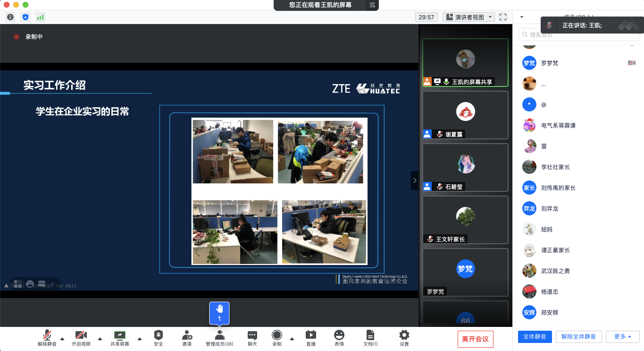Expand audio options arrow beside unmute
The image size is (644, 351).
pyautogui.click(x=62, y=338)
